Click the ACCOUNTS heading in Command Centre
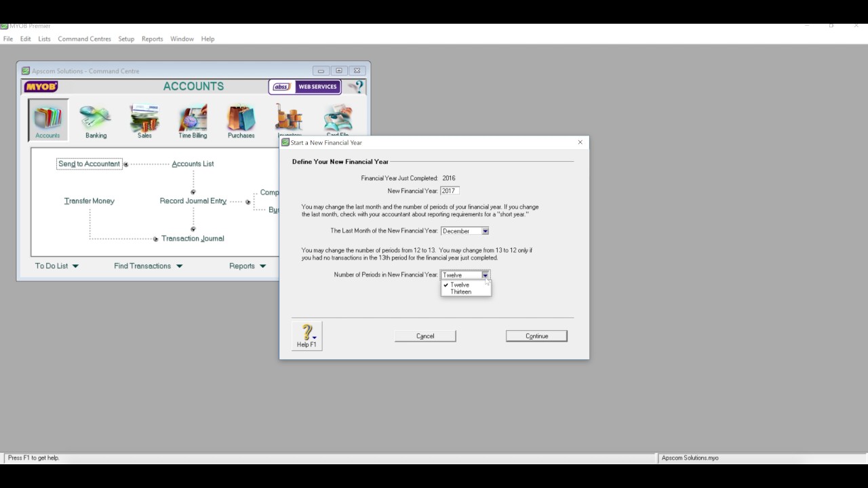 (x=193, y=86)
